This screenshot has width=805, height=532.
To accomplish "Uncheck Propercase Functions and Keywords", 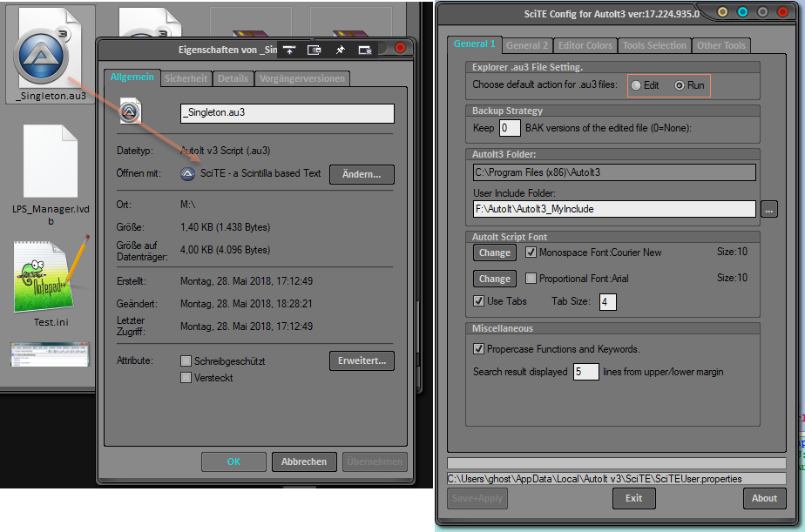I will click(478, 349).
